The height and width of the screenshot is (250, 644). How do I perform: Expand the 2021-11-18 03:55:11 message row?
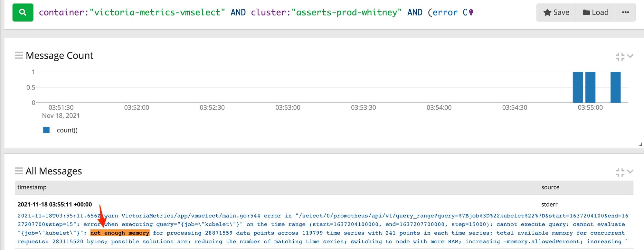[54, 204]
